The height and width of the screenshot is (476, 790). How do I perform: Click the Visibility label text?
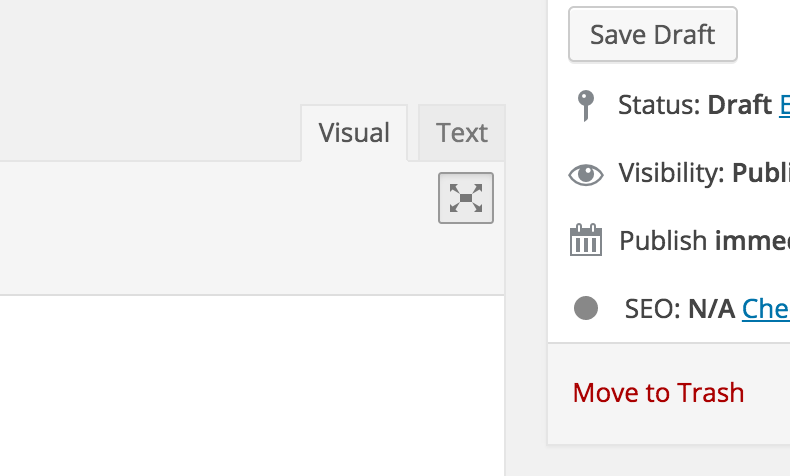[x=672, y=173]
